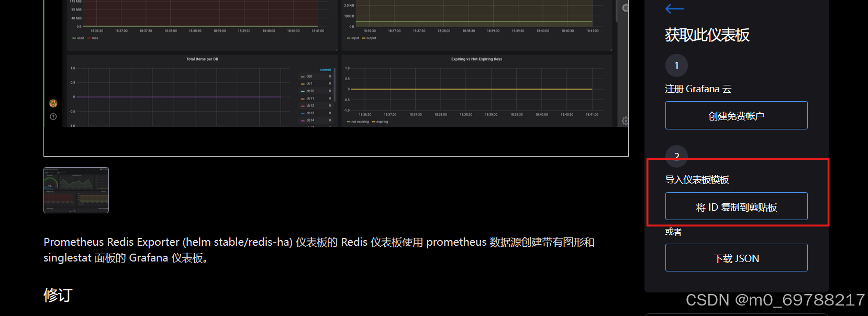Click the 获取此仪表板 heading
The image size is (868, 316).
click(x=707, y=35)
